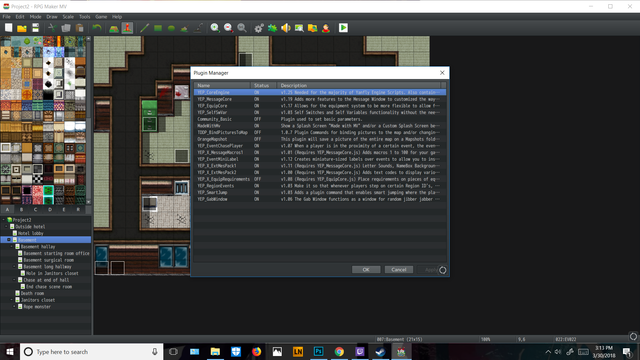
Task: Collapse the Project2 tree root
Action: pyautogui.click(x=4, y=220)
